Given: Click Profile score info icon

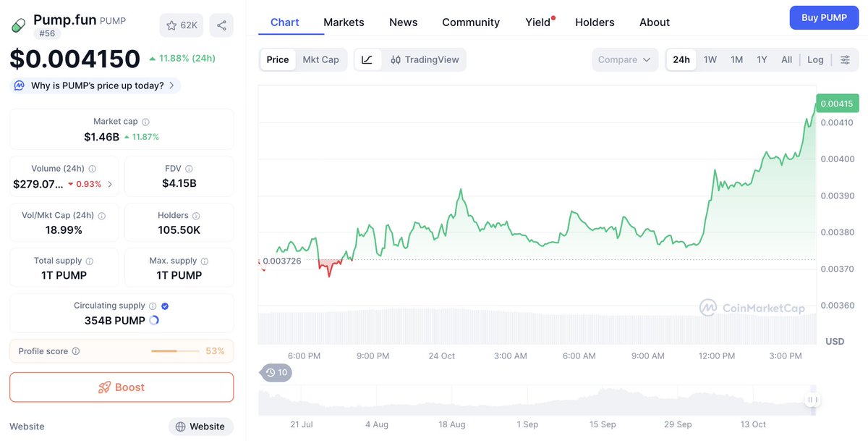Looking at the screenshot, I should point(76,351).
